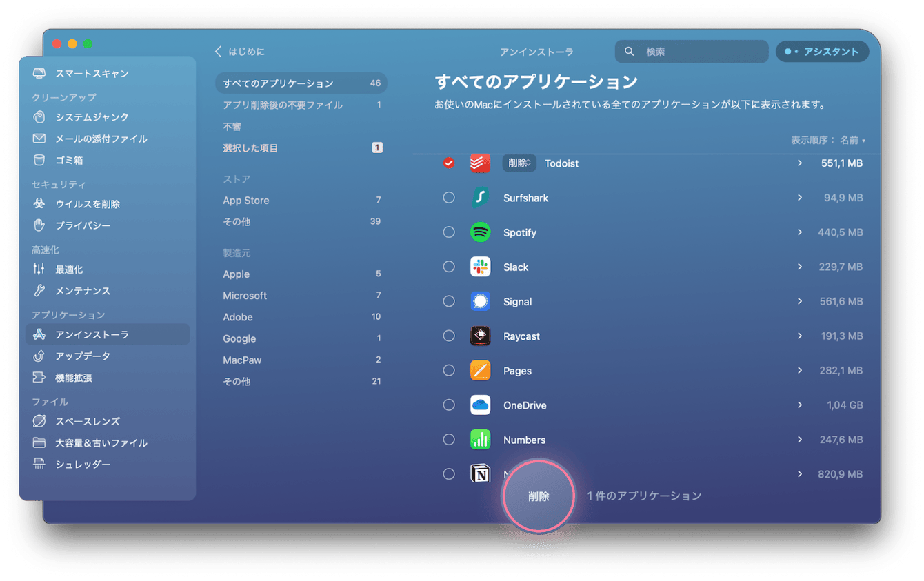Filter apps by vendor Apple
This screenshot has height=581, width=924.
[x=301, y=274]
